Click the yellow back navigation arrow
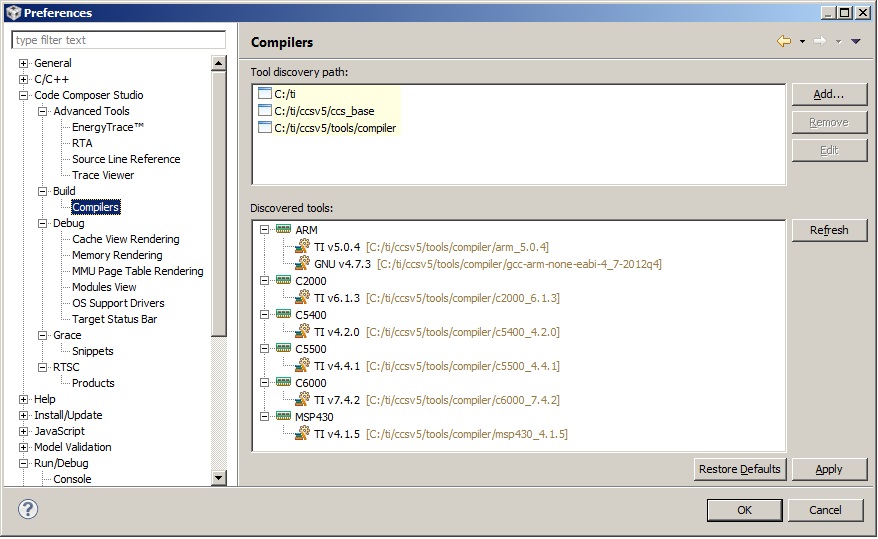Screen dimensions: 878x539 [784, 41]
